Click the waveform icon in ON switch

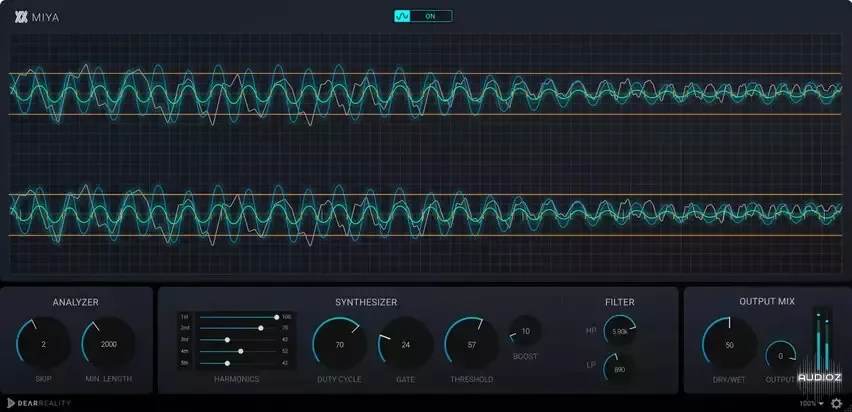tap(402, 16)
